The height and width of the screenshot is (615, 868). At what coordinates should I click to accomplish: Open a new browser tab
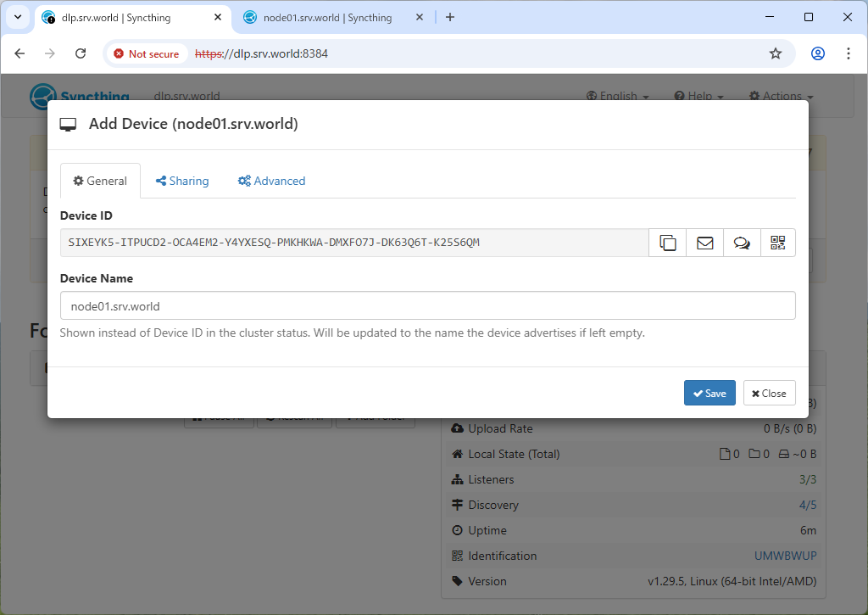(450, 17)
